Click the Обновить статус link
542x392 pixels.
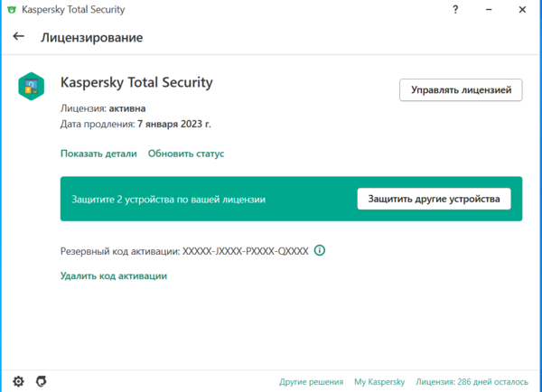point(186,154)
